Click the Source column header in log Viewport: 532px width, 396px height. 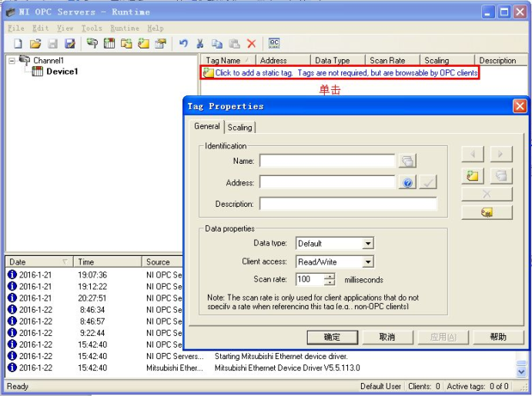[x=162, y=262]
